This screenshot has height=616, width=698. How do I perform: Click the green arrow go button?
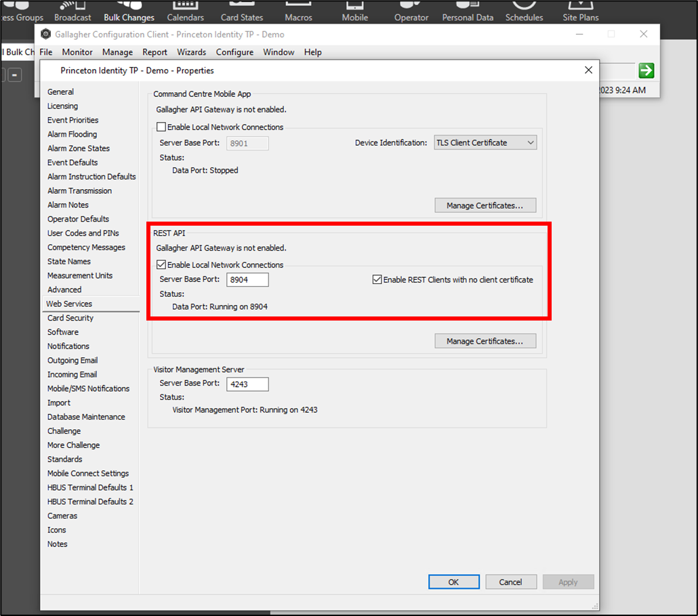646,70
